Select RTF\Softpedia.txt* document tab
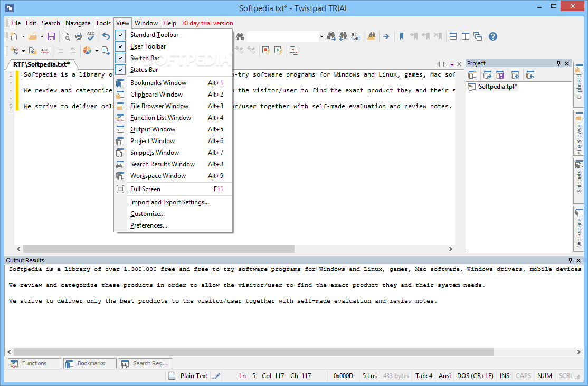Viewport: 588px width, 386px height. tap(41, 64)
